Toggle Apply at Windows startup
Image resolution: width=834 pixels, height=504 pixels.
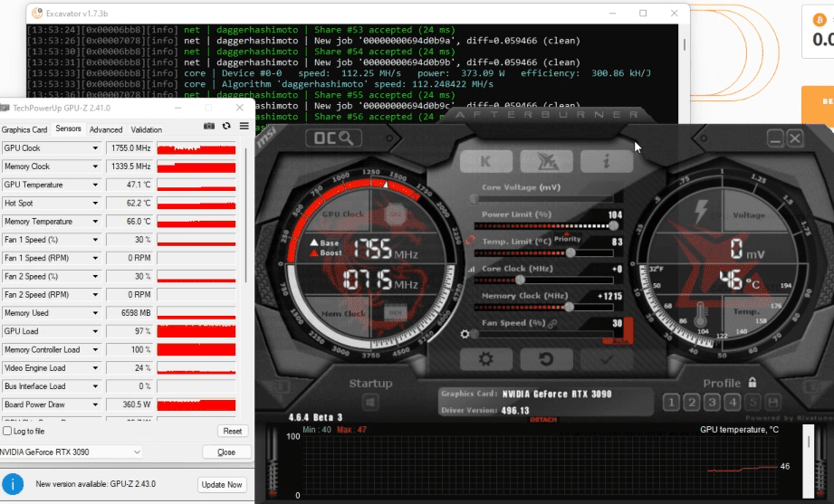point(370,403)
